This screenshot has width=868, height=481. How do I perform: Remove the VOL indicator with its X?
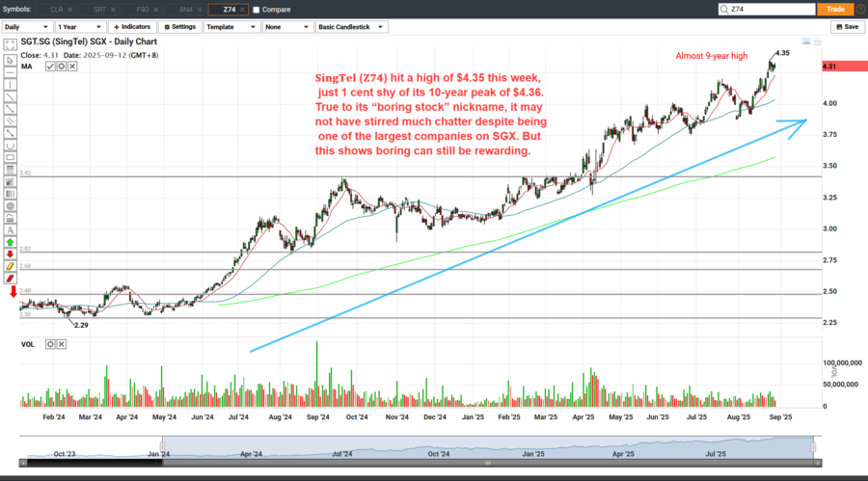(62, 344)
